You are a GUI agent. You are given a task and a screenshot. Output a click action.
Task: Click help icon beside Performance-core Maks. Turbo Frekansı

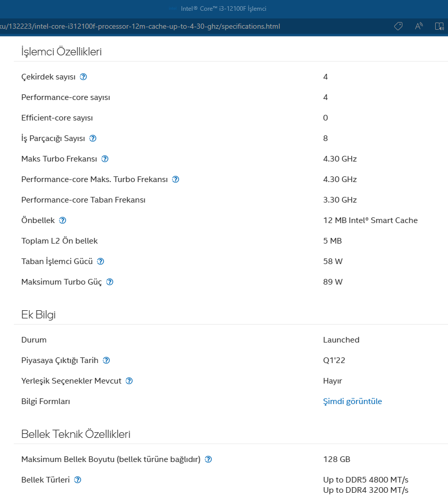click(176, 179)
